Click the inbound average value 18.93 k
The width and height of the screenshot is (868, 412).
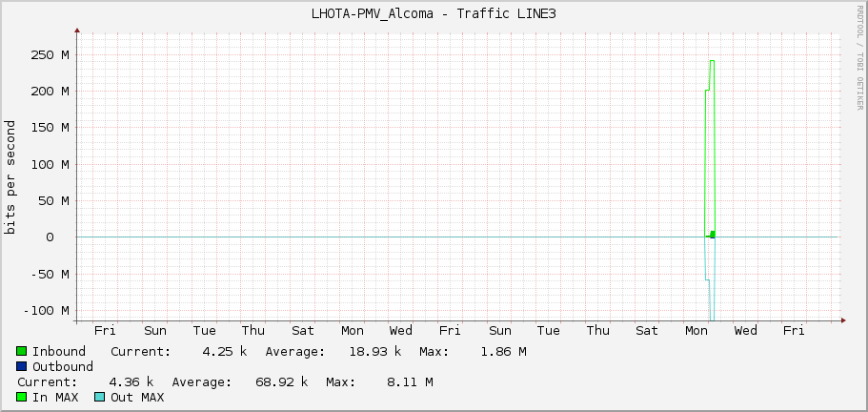pyautogui.click(x=374, y=351)
